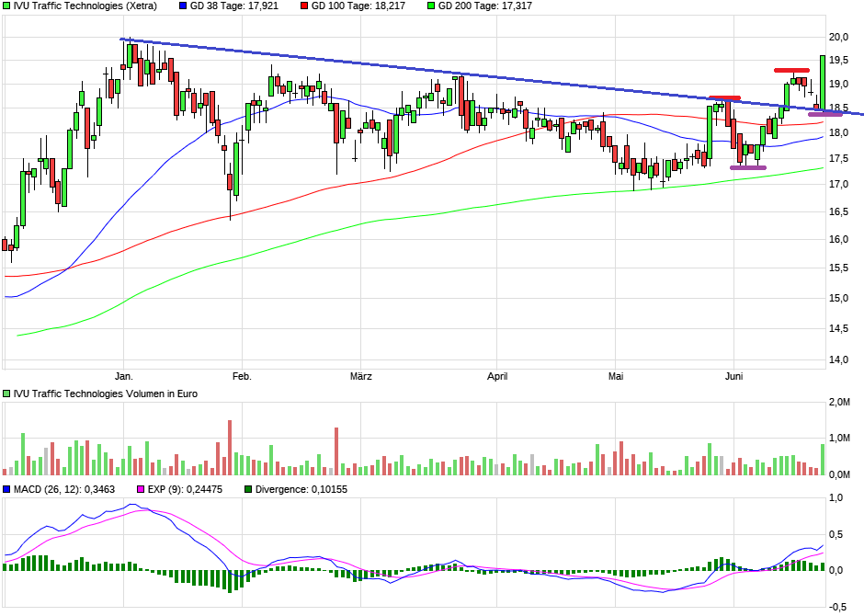Screen dimensions: 864x616
Task: Click the 'Feb.' month axis label
Action: pyautogui.click(x=242, y=376)
